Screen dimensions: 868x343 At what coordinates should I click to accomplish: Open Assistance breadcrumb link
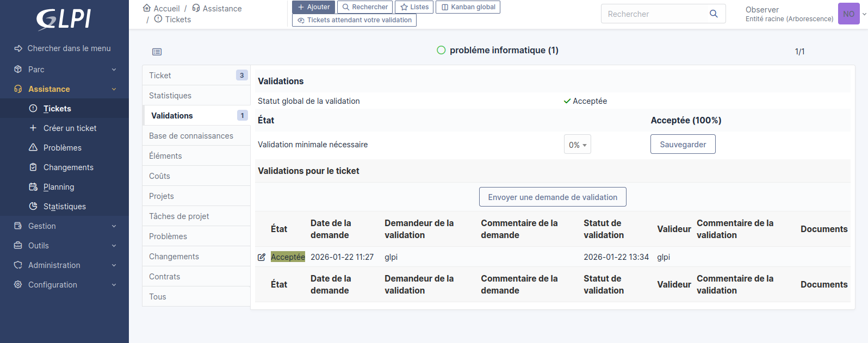point(217,9)
